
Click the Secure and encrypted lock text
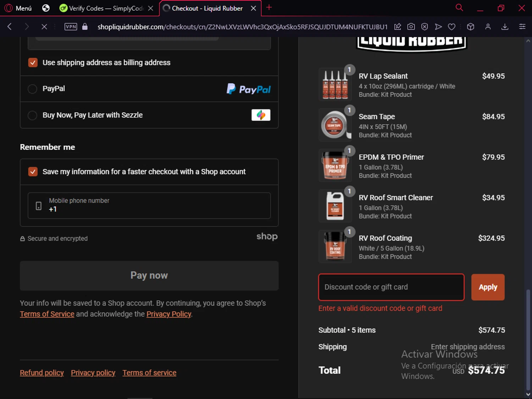pyautogui.click(x=54, y=239)
